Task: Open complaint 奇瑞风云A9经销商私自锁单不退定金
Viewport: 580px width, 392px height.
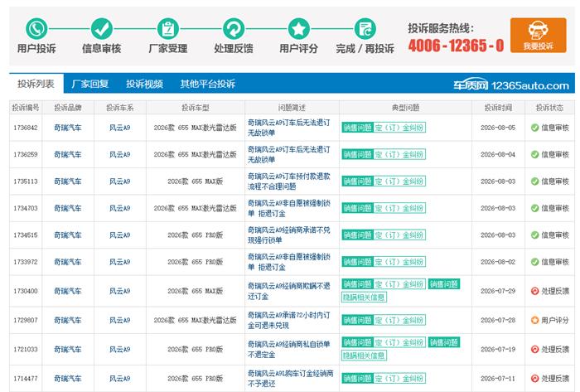Action: pos(288,349)
